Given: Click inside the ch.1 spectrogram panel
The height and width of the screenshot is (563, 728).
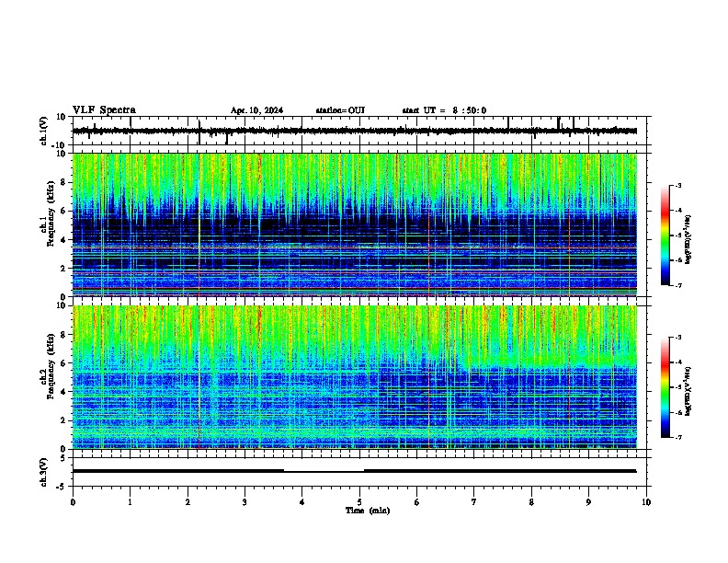Looking at the screenshot, I should point(359,224).
